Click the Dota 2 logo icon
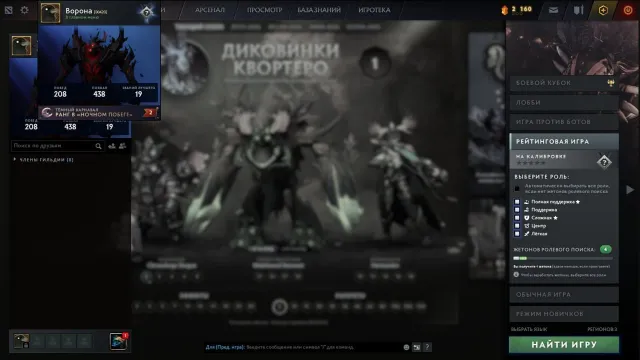 pyautogui.click(x=9, y=10)
